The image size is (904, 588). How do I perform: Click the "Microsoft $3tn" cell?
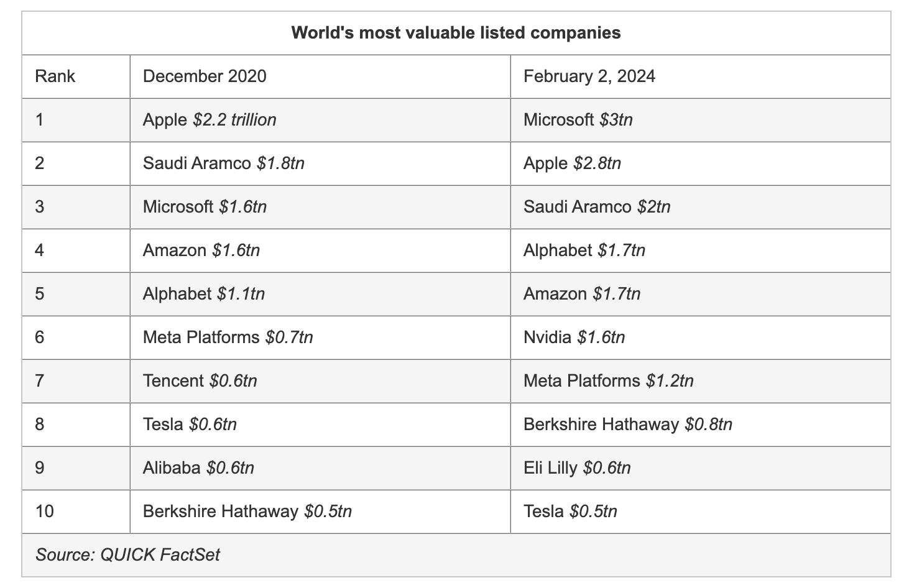click(578, 120)
